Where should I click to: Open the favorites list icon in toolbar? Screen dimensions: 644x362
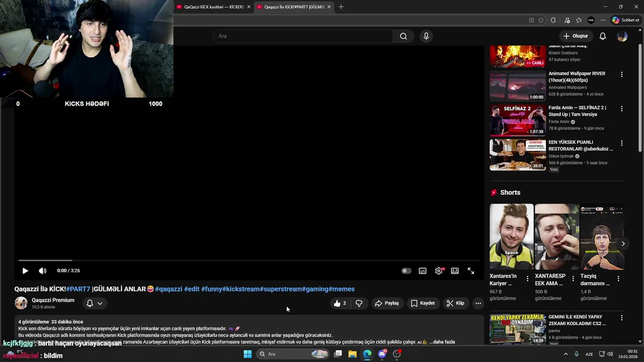pos(579,20)
